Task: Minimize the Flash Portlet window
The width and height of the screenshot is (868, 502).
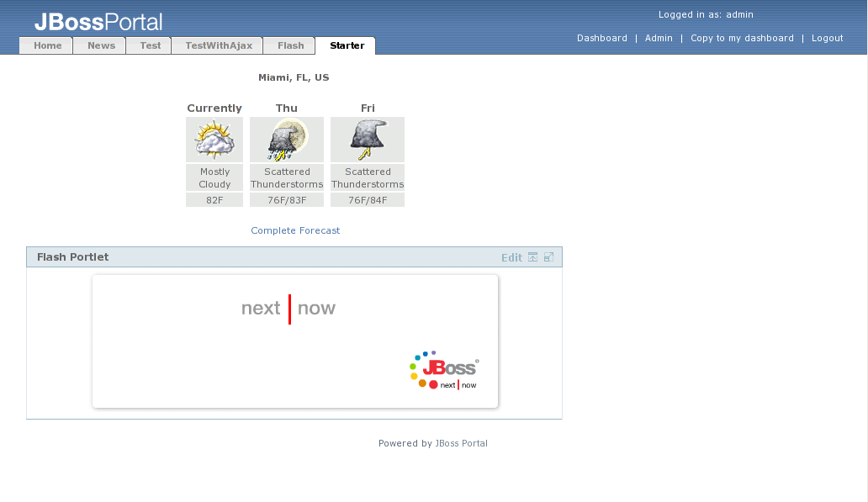Action: click(x=532, y=257)
